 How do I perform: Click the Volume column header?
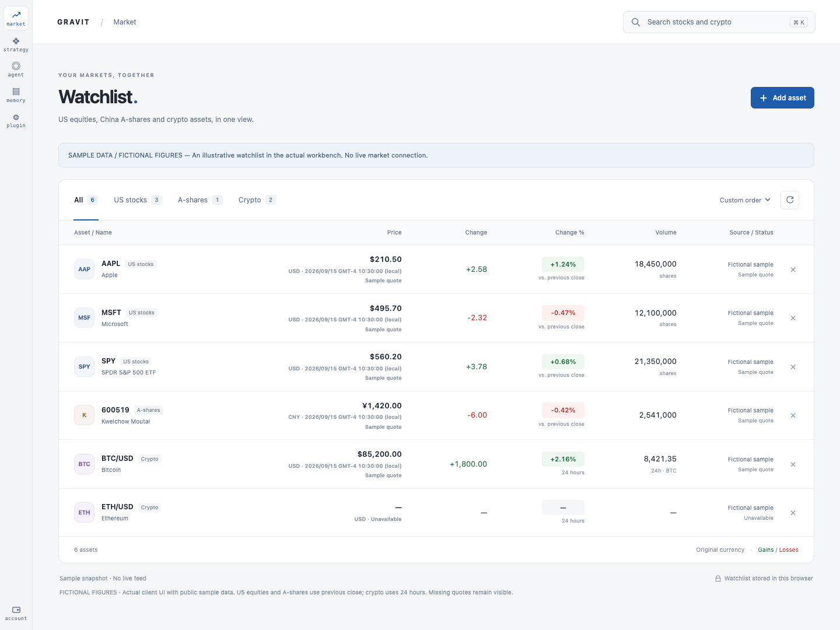point(666,233)
